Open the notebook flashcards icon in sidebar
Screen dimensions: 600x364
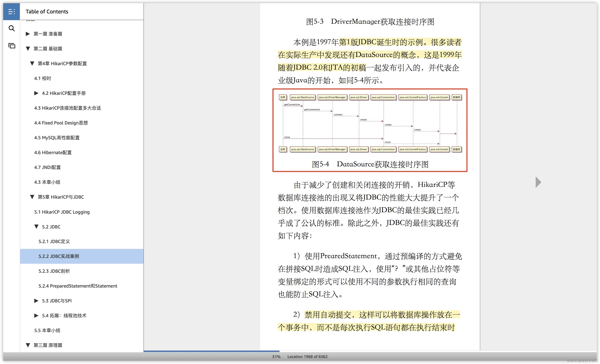[12, 46]
